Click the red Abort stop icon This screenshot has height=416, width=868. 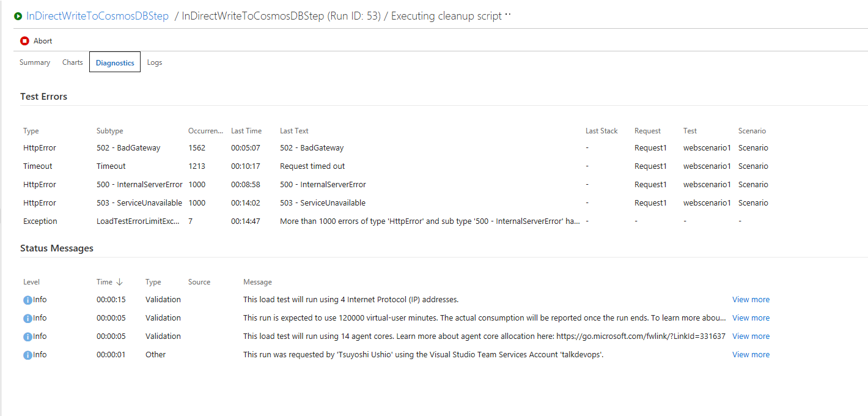tap(24, 40)
